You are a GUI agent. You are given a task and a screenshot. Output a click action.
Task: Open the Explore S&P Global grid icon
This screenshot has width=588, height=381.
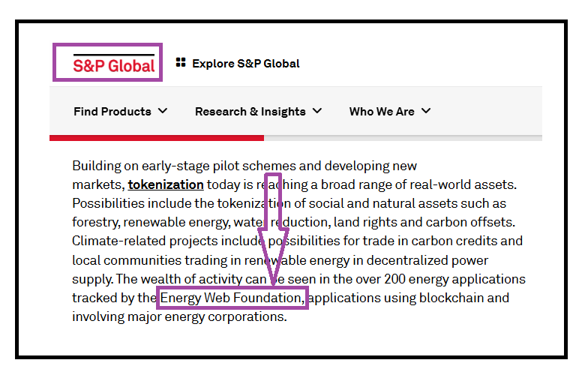pos(181,63)
